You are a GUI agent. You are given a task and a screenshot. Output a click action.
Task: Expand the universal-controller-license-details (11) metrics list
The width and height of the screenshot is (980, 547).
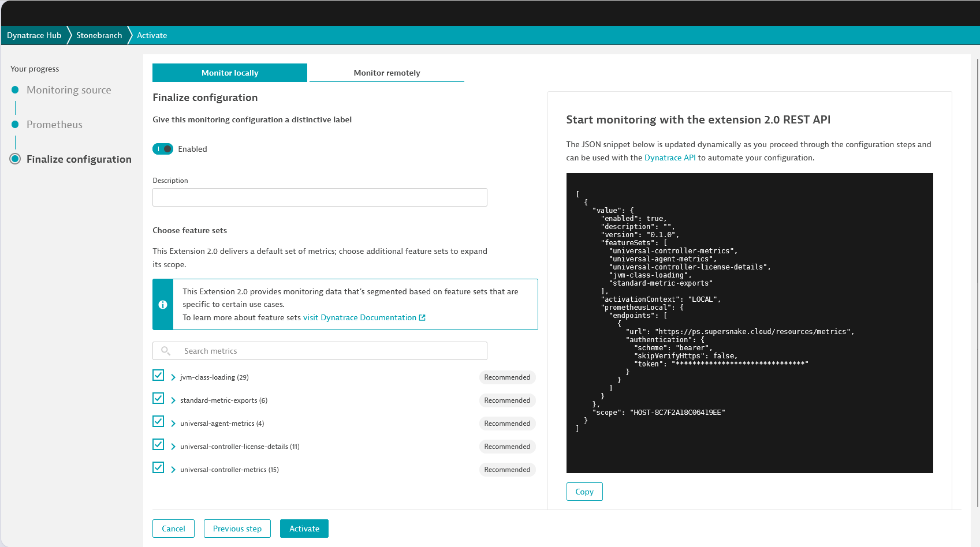tap(173, 447)
